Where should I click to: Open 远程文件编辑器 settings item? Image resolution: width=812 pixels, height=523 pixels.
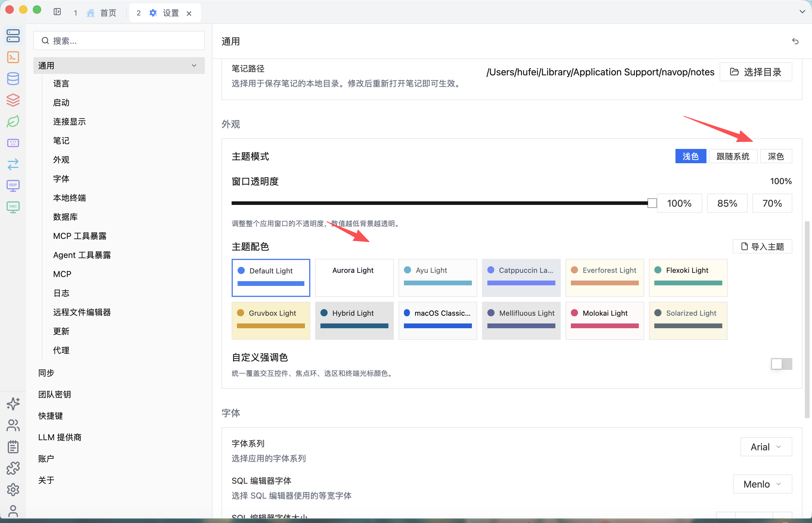pos(82,312)
